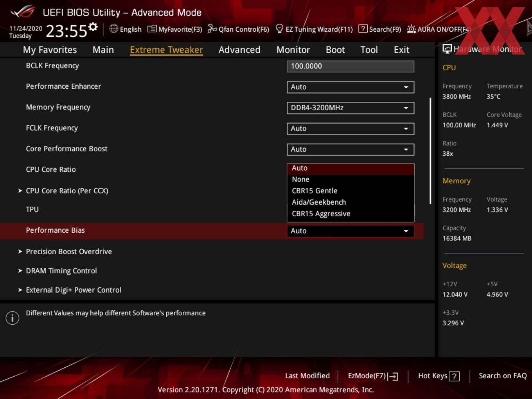Toggle AURA ON/OFF lighting icon
The width and height of the screenshot is (532, 399).
click(411, 29)
